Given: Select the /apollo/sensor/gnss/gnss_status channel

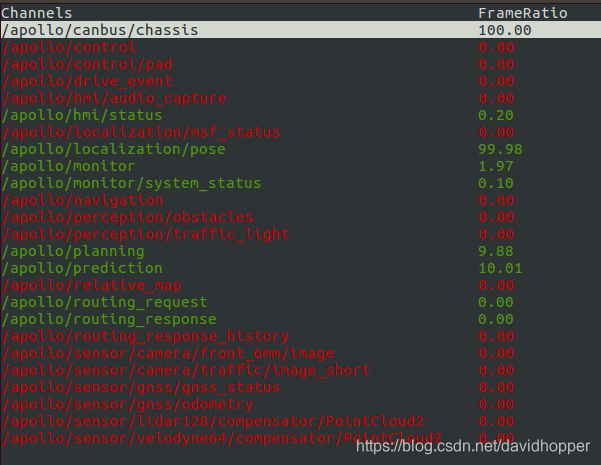Looking at the screenshot, I should (x=140, y=387).
